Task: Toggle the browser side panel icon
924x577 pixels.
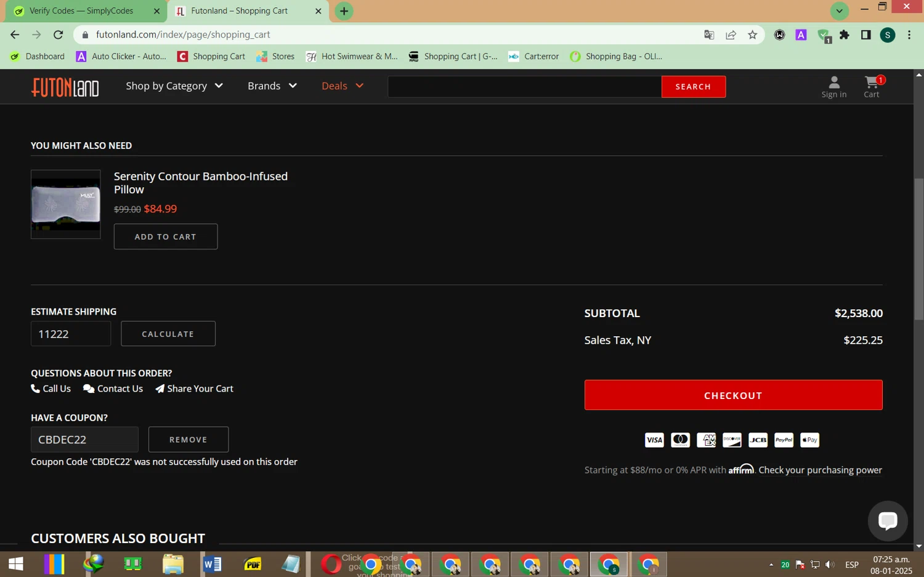Action: pos(865,35)
